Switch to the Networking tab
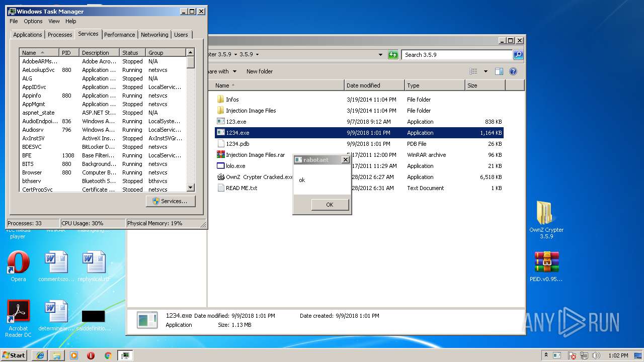Image resolution: width=644 pixels, height=362 pixels. point(154,35)
